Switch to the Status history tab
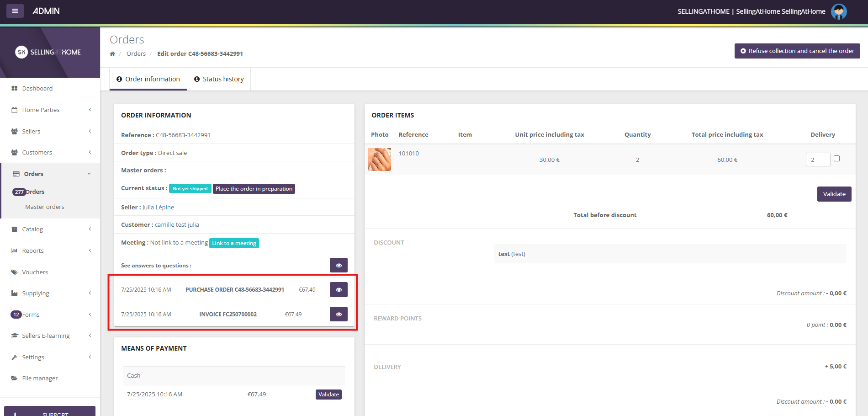Screen dimensions: 868x416 click(x=219, y=79)
